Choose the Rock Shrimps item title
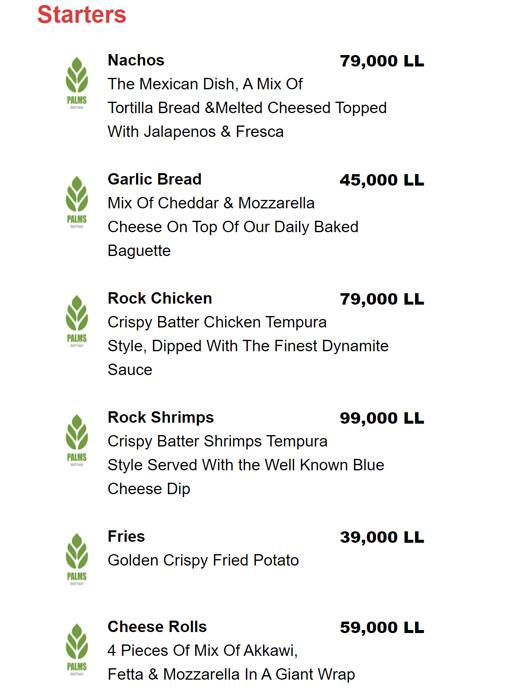Viewport: 508px width, 700px height. pos(161,418)
